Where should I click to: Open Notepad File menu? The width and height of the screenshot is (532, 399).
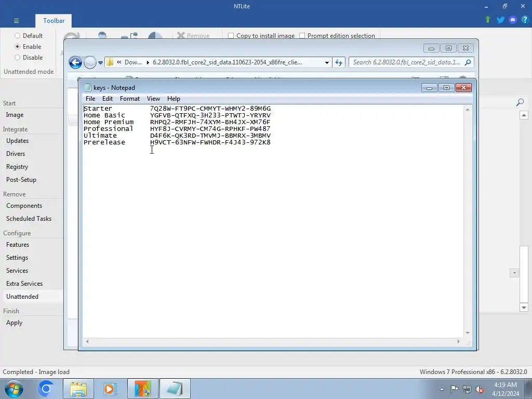coord(90,99)
